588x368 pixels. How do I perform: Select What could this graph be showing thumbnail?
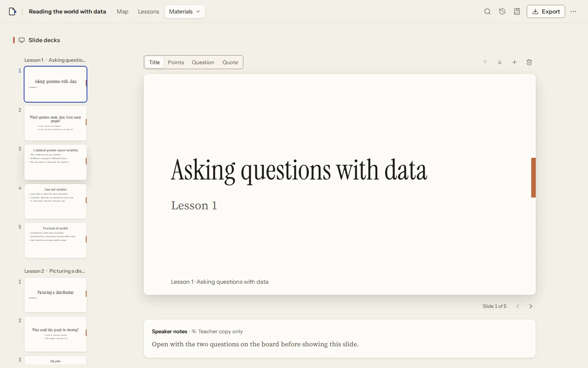click(x=56, y=334)
